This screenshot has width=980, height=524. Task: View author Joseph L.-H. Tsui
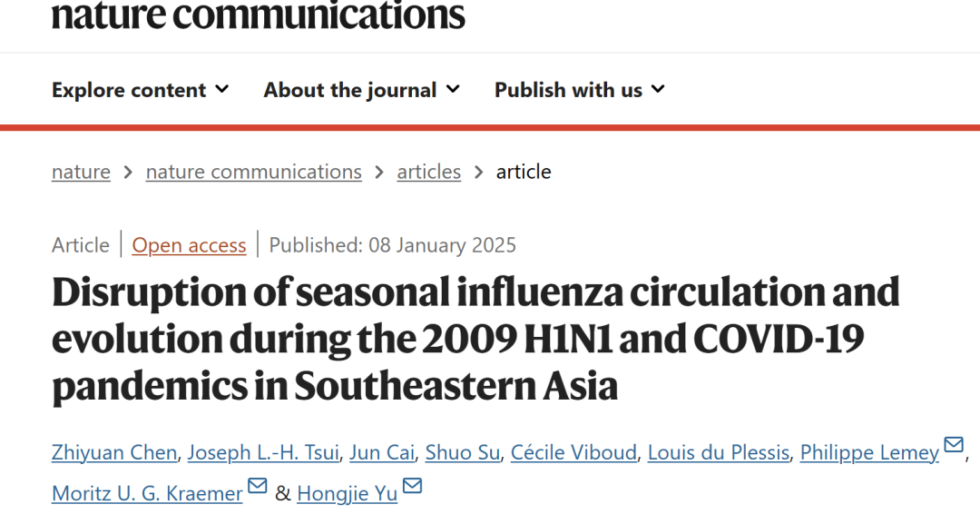(263, 452)
